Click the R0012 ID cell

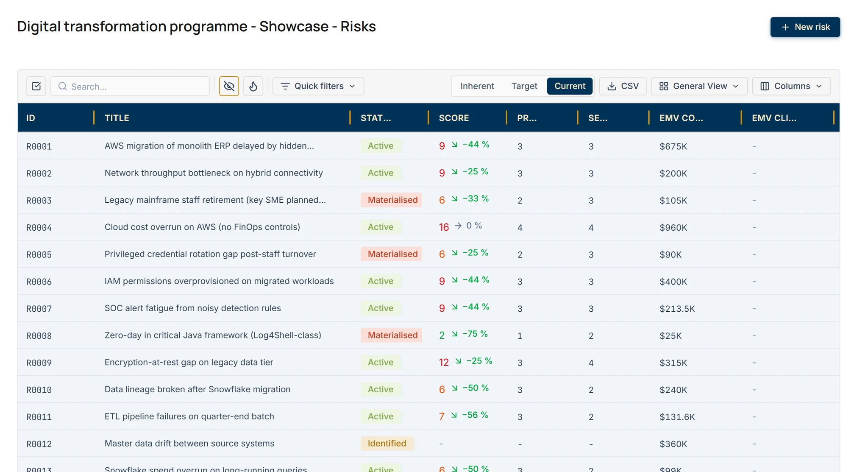39,444
